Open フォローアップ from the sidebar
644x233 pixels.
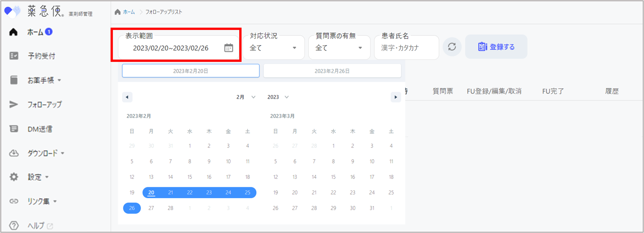pos(44,104)
